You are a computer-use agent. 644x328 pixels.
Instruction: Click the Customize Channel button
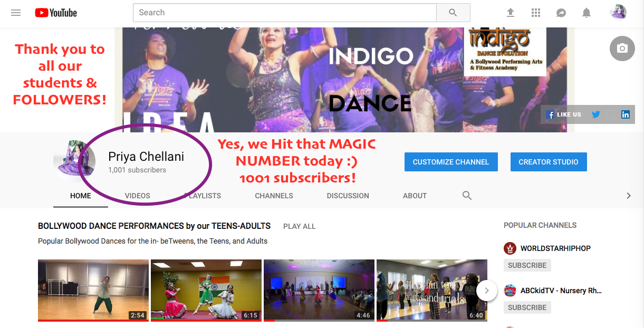tap(451, 162)
